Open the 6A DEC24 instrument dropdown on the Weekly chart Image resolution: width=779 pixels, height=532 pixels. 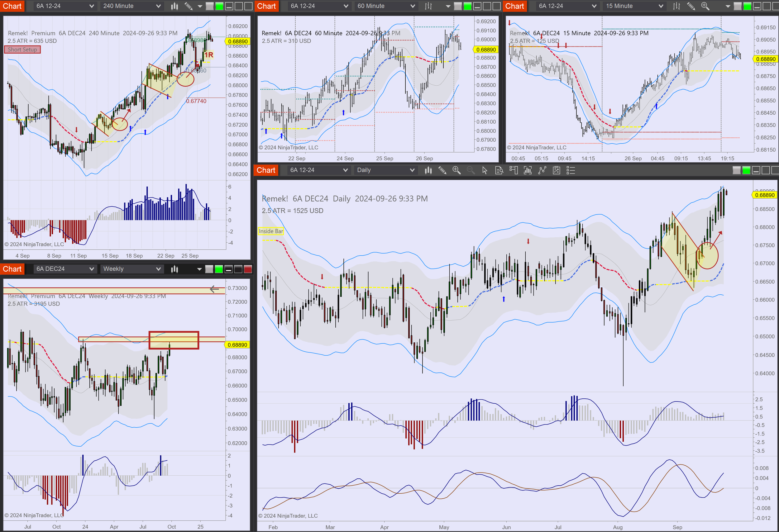click(65, 269)
